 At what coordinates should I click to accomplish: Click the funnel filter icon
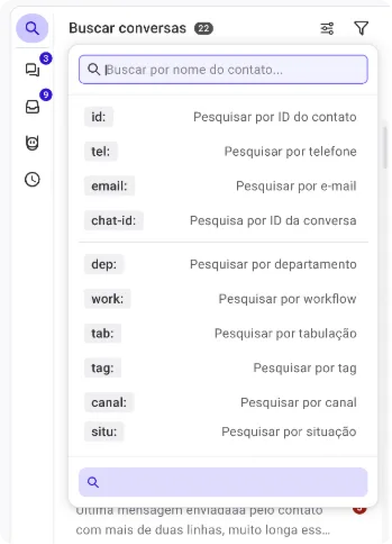pyautogui.click(x=361, y=28)
